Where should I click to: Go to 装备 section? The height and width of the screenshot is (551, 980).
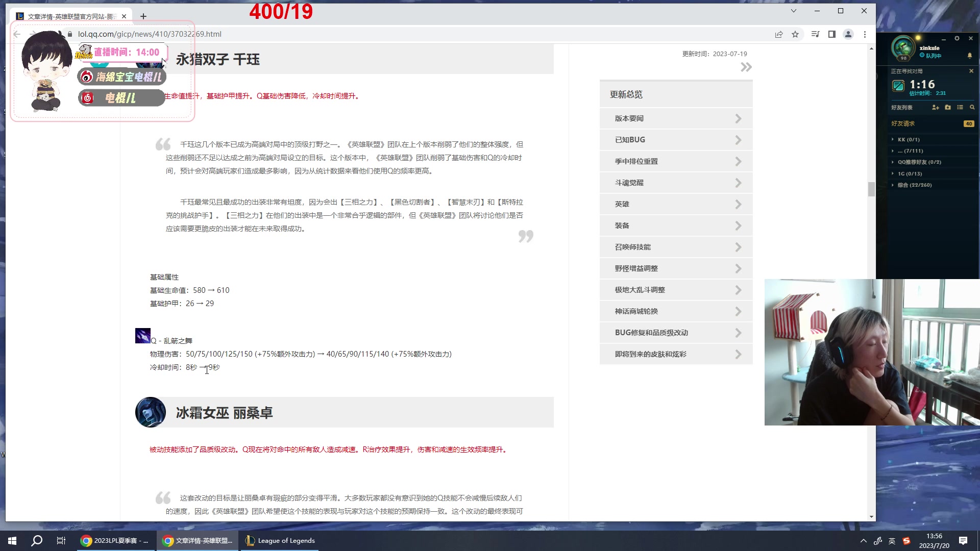click(676, 226)
